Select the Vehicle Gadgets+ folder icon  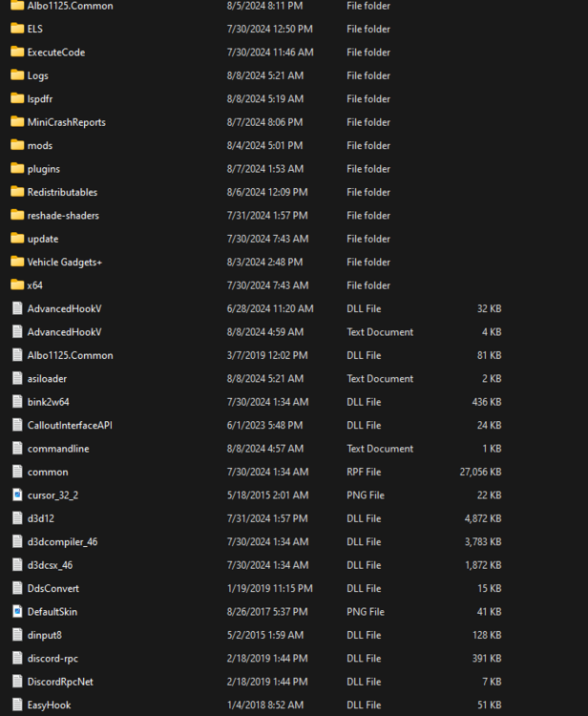click(x=17, y=262)
